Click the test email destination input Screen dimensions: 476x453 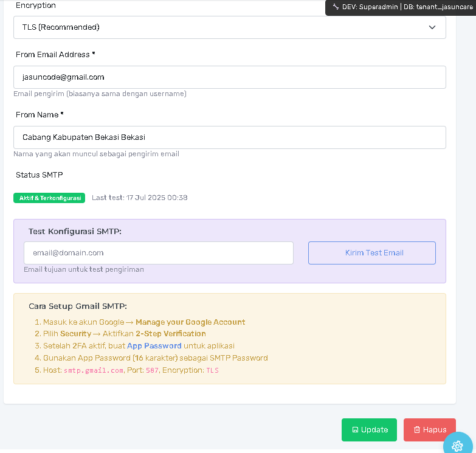point(158,253)
